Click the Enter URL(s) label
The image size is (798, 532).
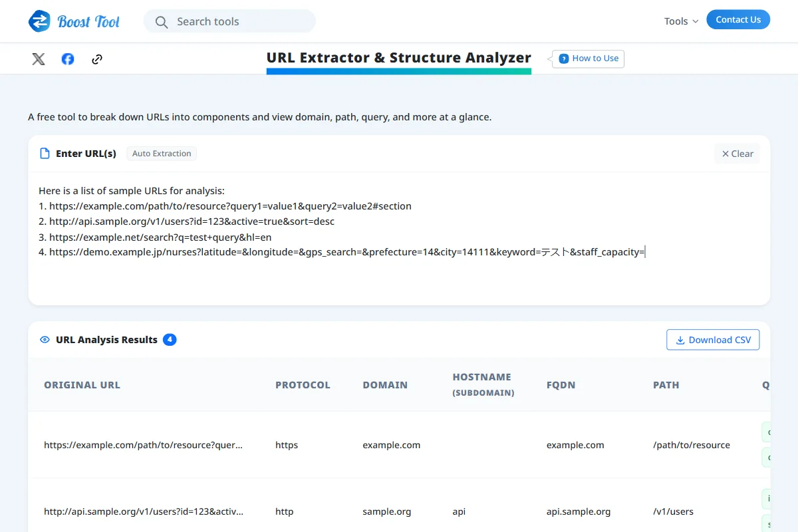click(86, 154)
